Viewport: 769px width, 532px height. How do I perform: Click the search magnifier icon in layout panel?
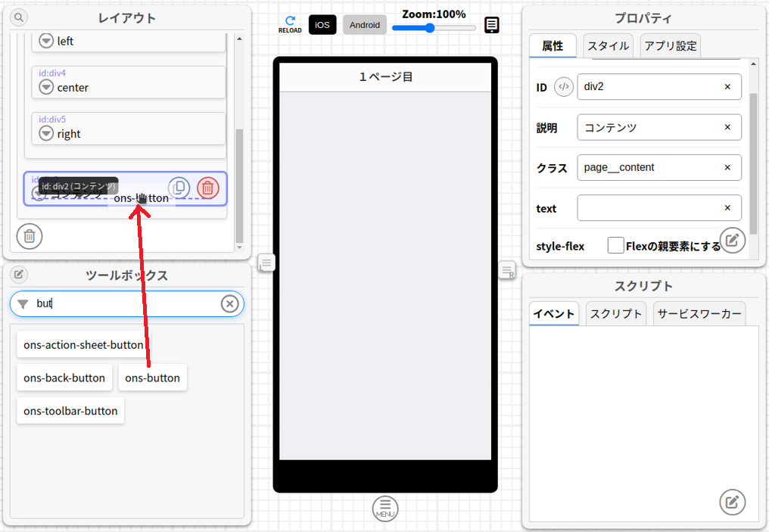(x=19, y=17)
